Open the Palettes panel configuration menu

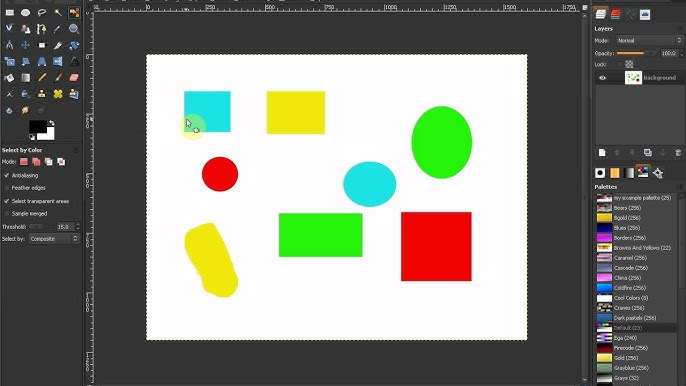click(x=679, y=186)
